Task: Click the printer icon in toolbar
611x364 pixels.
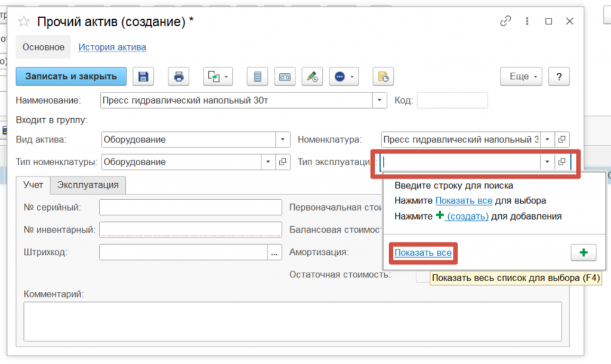Action: [178, 76]
